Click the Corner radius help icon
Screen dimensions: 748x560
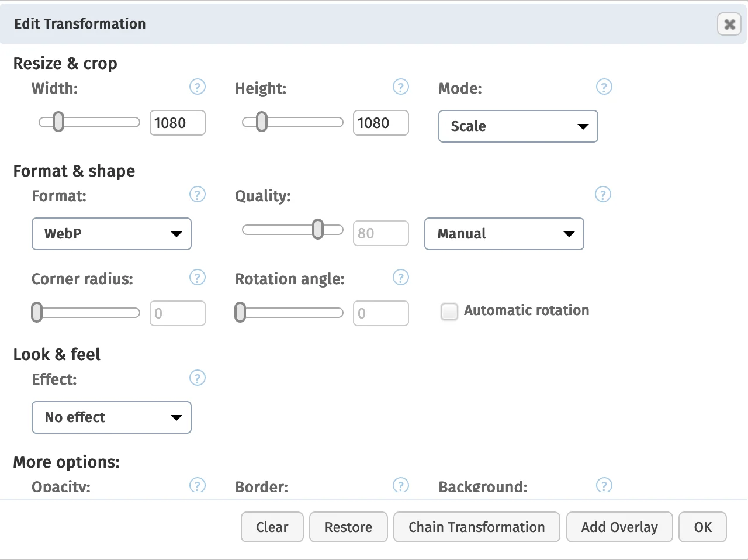click(198, 278)
